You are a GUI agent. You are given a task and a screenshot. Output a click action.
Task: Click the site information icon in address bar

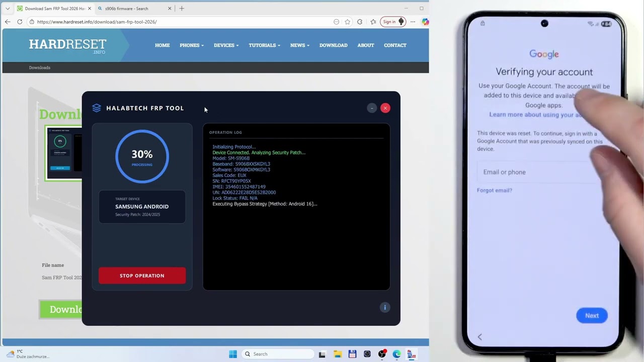(x=32, y=22)
